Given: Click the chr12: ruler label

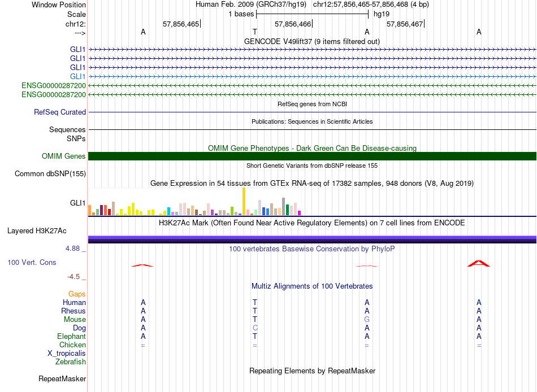Looking at the screenshot, I should point(75,24).
